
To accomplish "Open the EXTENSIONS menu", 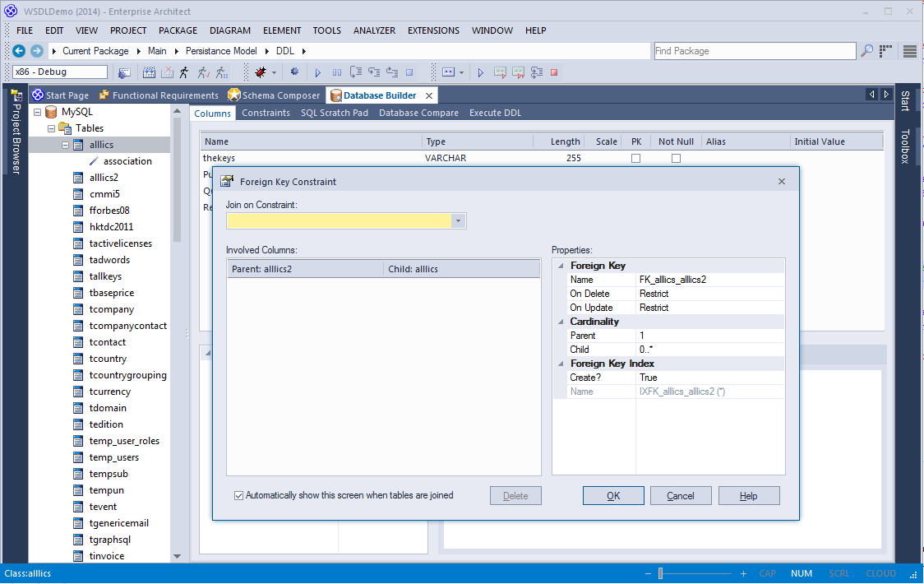I will pos(433,30).
